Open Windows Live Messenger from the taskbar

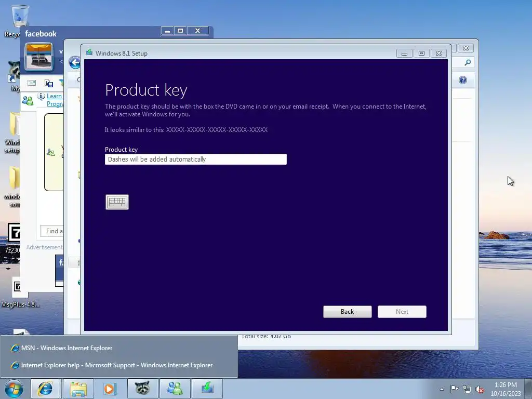[x=175, y=389]
